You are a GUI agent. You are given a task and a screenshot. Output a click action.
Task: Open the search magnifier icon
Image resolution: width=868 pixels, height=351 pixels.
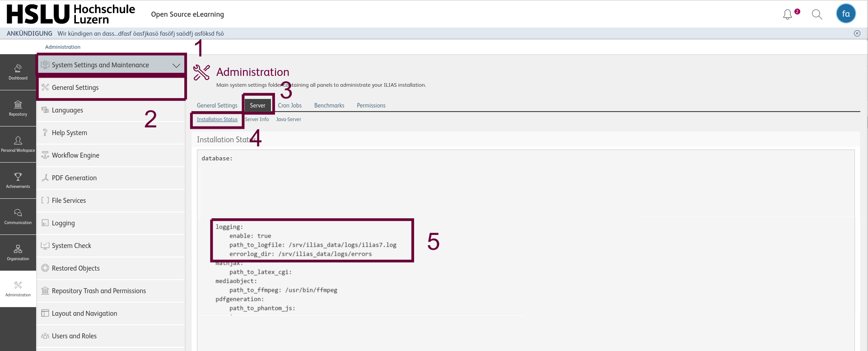pyautogui.click(x=817, y=14)
